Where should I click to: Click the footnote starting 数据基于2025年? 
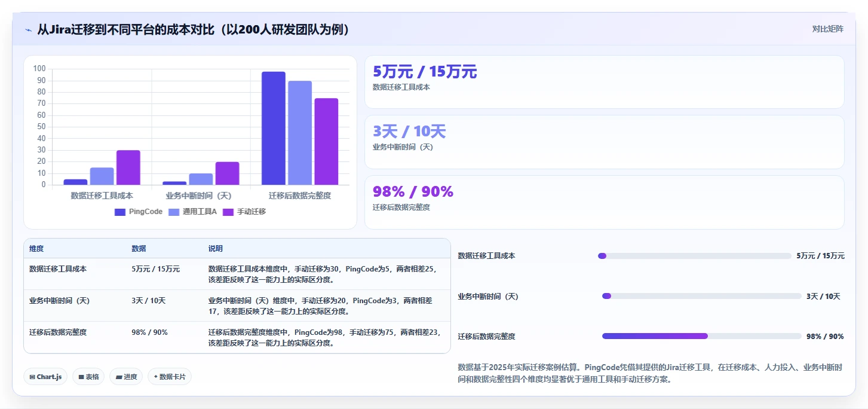tap(650, 373)
